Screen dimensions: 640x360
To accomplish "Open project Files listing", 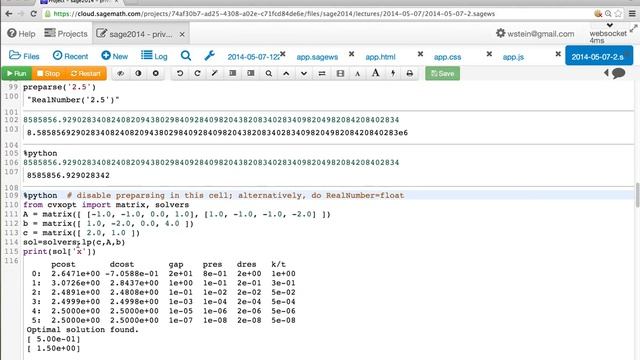I will pyautogui.click(x=24, y=56).
